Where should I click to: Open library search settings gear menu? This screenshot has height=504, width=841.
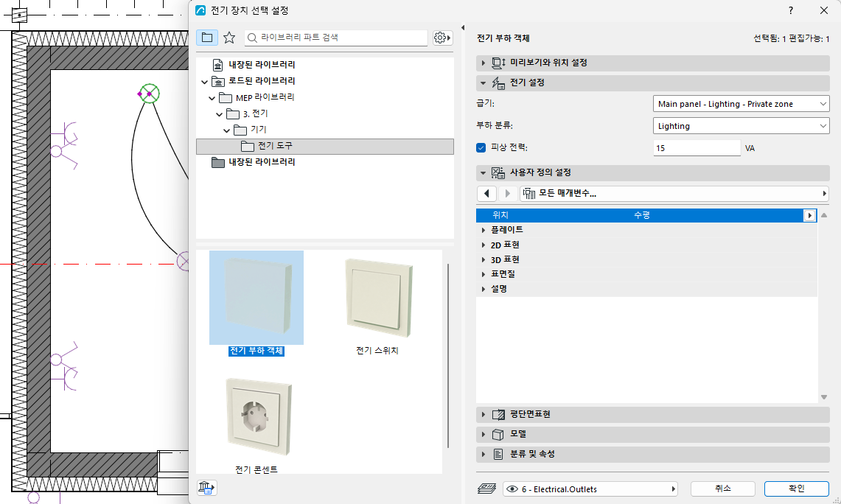click(x=442, y=38)
